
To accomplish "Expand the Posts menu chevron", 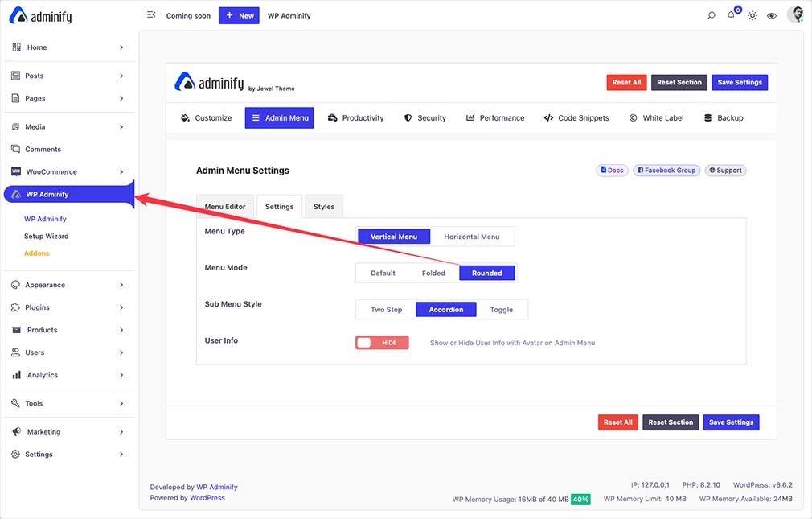I will [x=121, y=76].
